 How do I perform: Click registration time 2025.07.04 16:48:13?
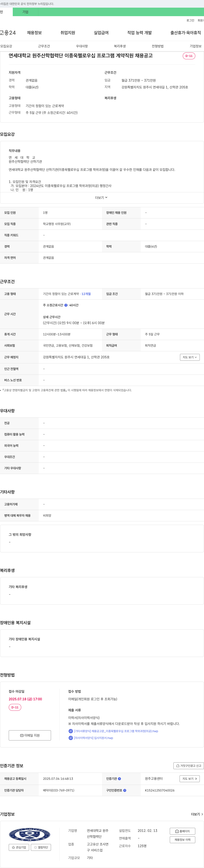tap(58, 779)
